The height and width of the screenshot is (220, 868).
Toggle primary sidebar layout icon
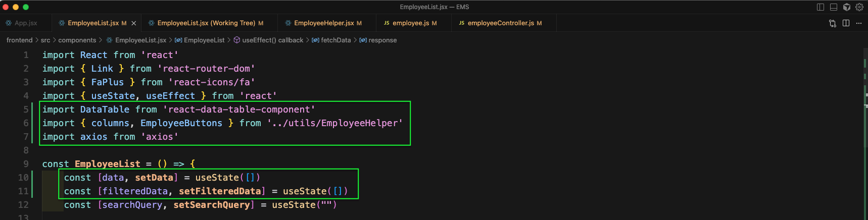click(821, 7)
